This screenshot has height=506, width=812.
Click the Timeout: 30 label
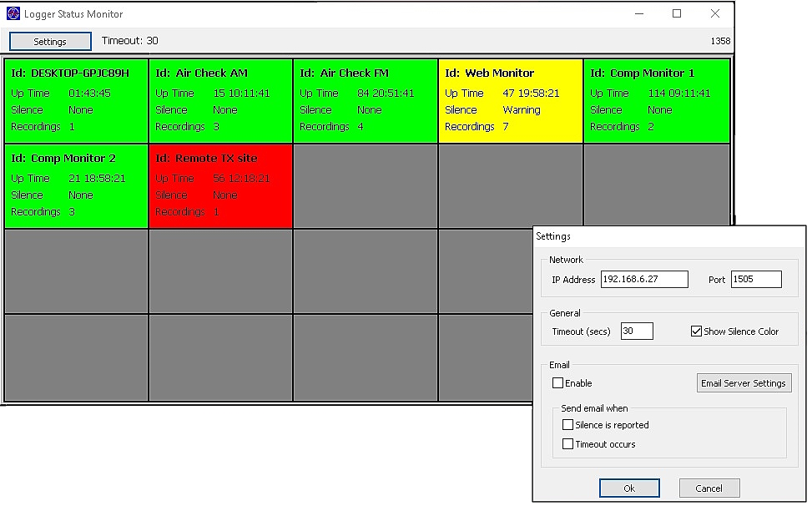pos(130,41)
